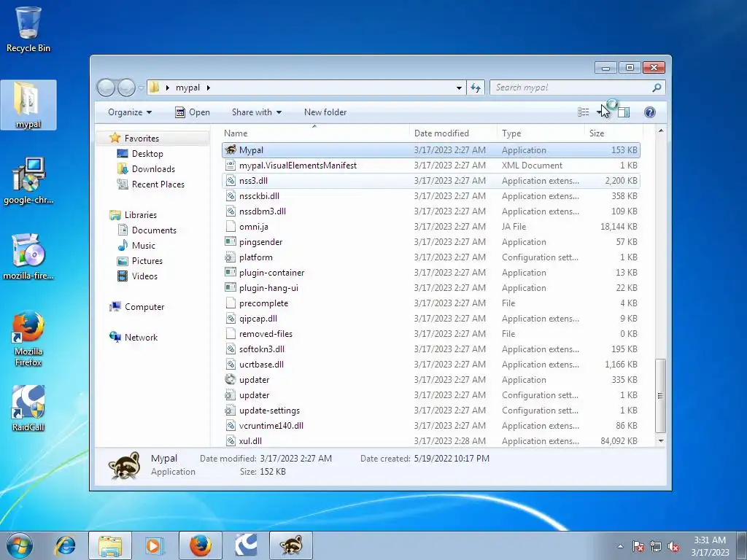This screenshot has width=747, height=560.
Task: Open Windows Media Player from taskbar
Action: pos(153,545)
